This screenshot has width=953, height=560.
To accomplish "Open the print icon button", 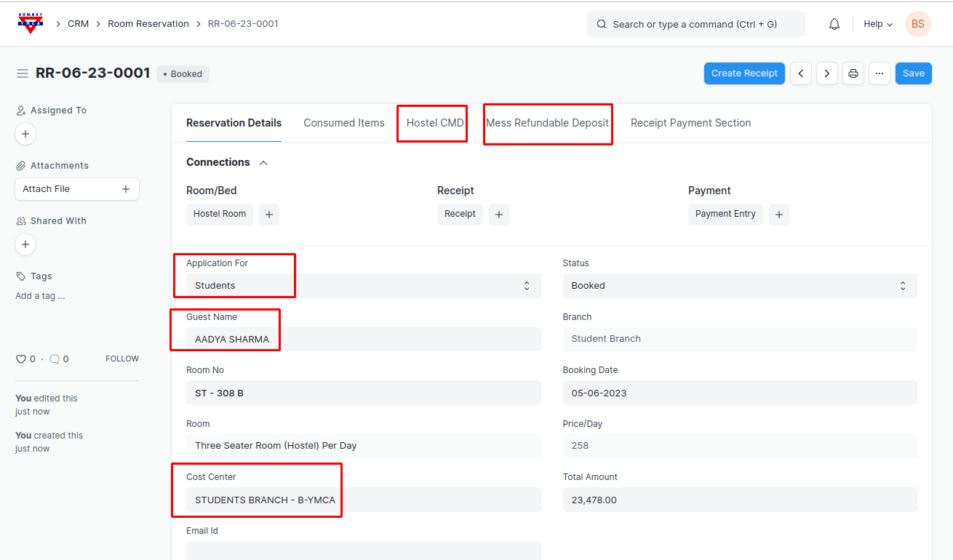I will [853, 73].
